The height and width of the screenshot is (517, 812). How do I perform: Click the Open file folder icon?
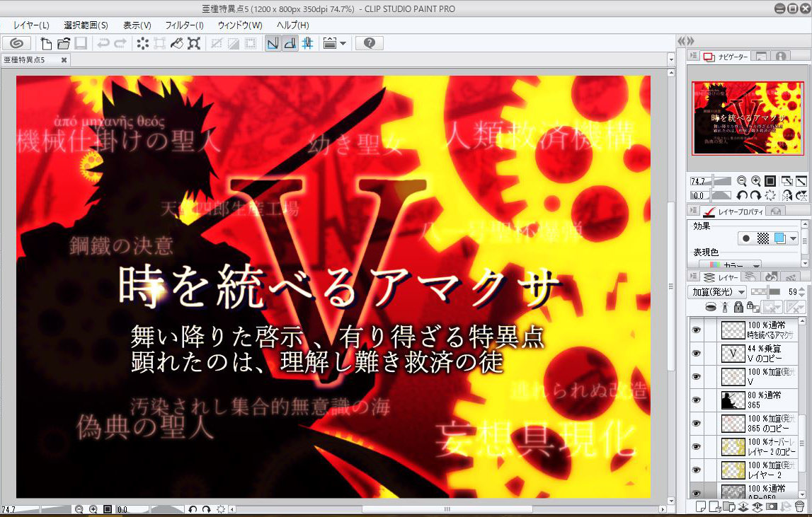64,43
